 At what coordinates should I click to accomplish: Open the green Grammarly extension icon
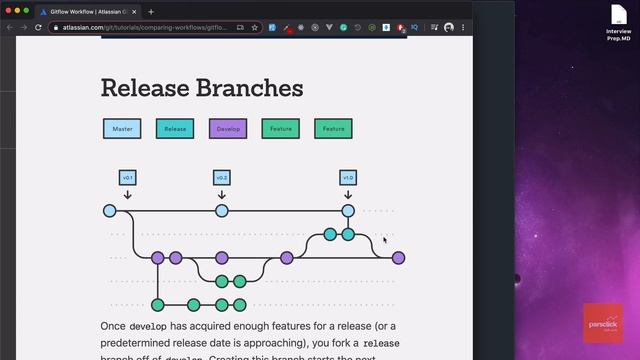click(343, 27)
